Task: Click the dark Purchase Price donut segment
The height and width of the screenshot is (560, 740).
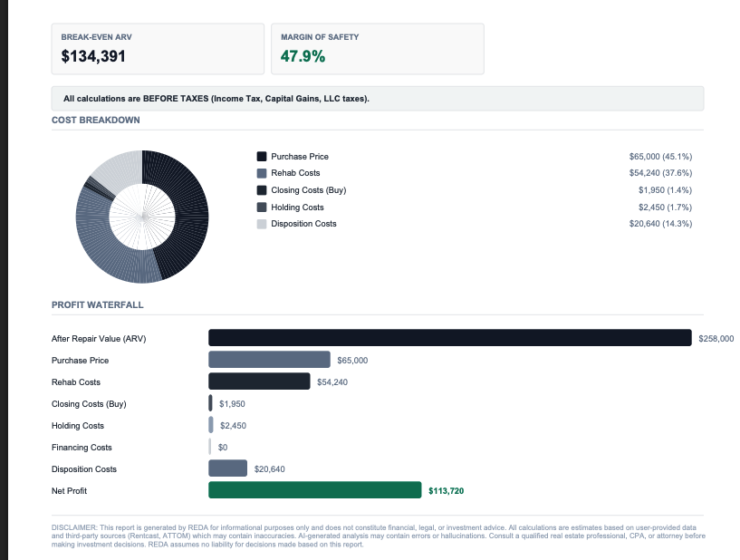Action: click(x=191, y=212)
